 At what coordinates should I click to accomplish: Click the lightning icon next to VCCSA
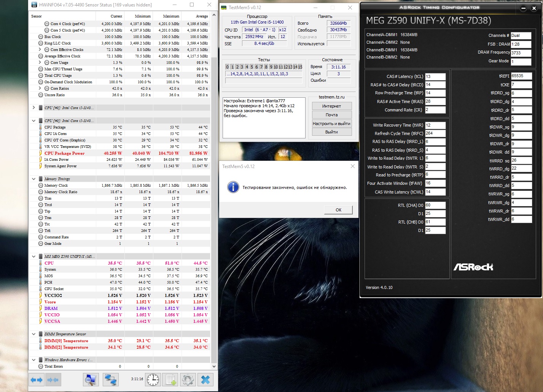click(41, 321)
